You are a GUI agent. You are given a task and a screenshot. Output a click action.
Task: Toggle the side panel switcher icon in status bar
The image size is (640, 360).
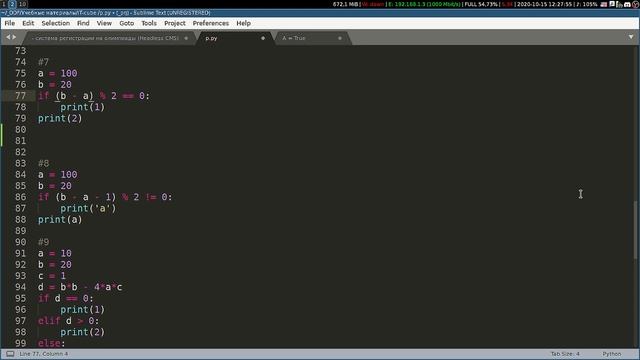click(10, 354)
